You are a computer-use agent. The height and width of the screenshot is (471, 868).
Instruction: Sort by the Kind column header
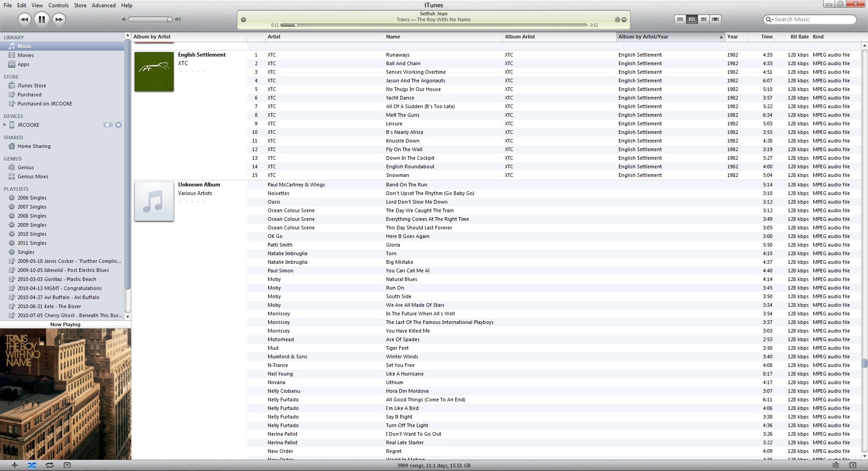pyautogui.click(x=835, y=37)
